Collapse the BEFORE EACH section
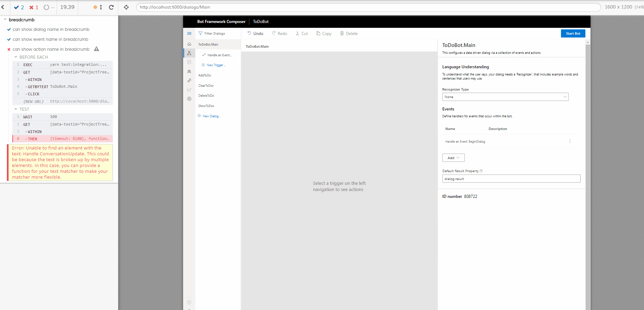Image resolution: width=644 pixels, height=310 pixels. point(16,57)
